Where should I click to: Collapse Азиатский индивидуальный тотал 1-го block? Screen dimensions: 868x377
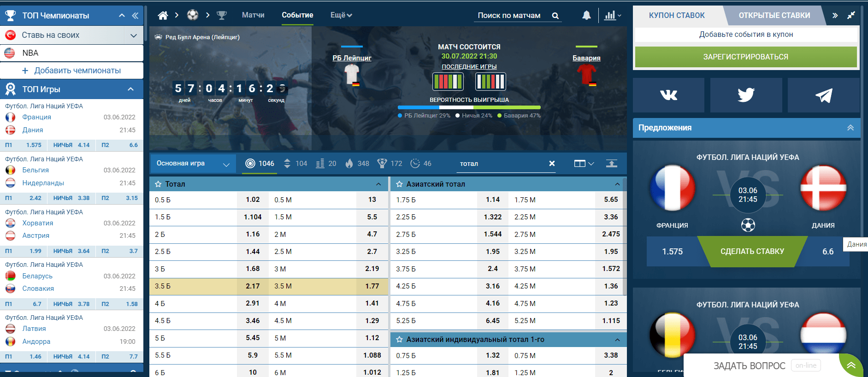coord(617,340)
